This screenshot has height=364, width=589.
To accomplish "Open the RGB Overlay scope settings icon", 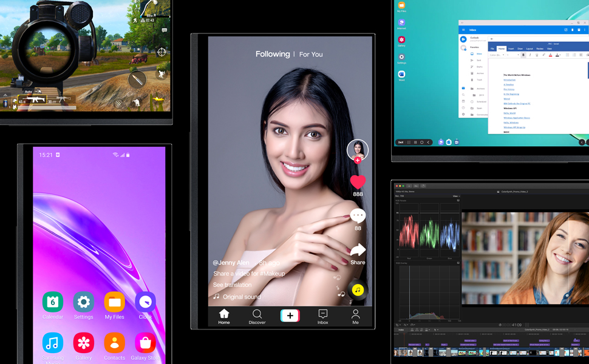I will tap(458, 263).
